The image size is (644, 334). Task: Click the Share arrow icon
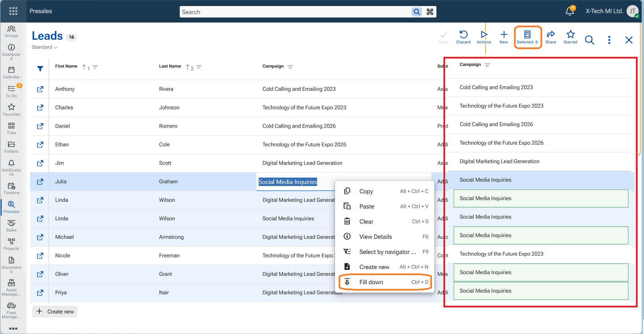click(x=550, y=37)
